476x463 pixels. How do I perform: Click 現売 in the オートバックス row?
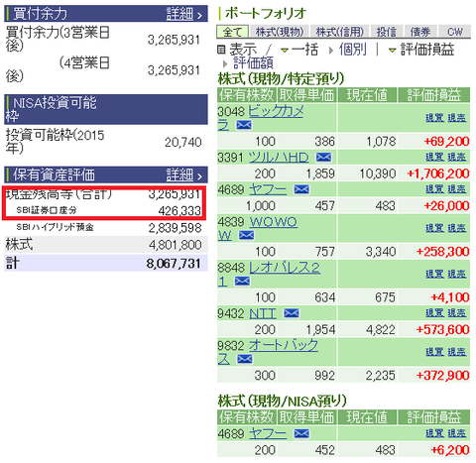pyautogui.click(x=457, y=352)
